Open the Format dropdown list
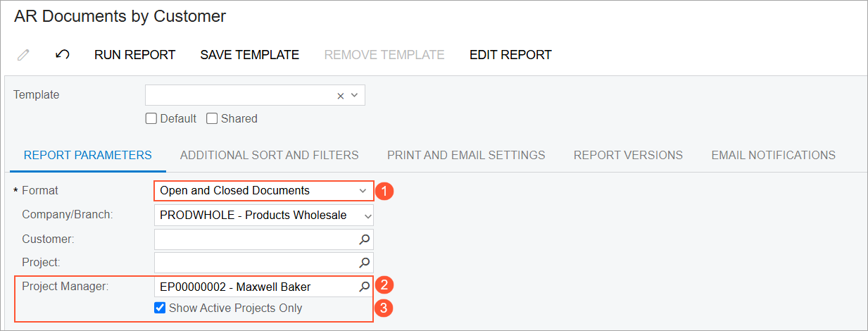Screen dimensions: 868x331 coord(264,191)
